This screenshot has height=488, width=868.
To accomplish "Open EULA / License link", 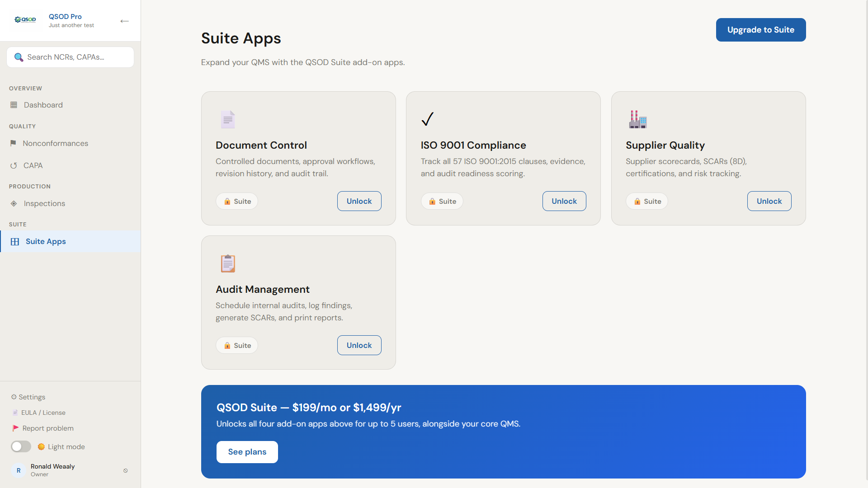I will point(39,413).
